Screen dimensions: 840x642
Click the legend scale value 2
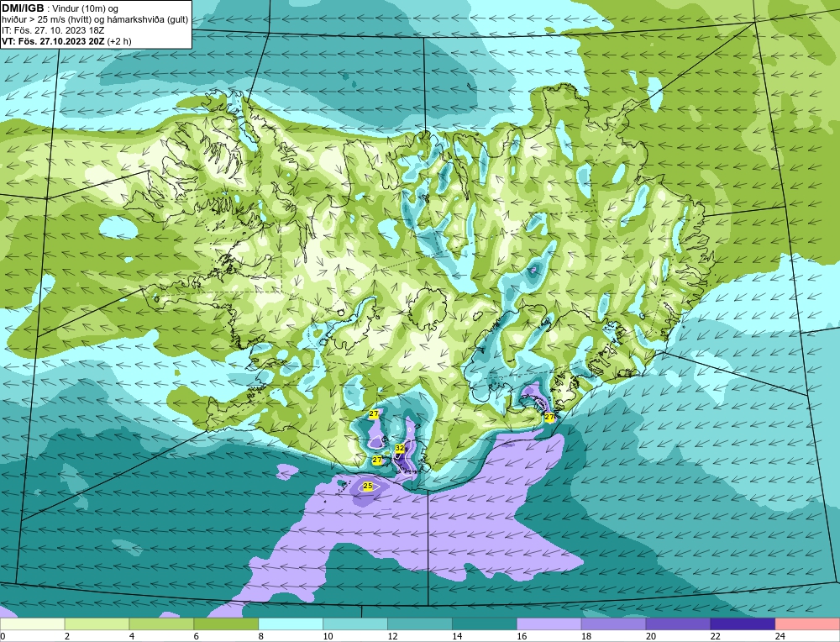pyautogui.click(x=67, y=636)
